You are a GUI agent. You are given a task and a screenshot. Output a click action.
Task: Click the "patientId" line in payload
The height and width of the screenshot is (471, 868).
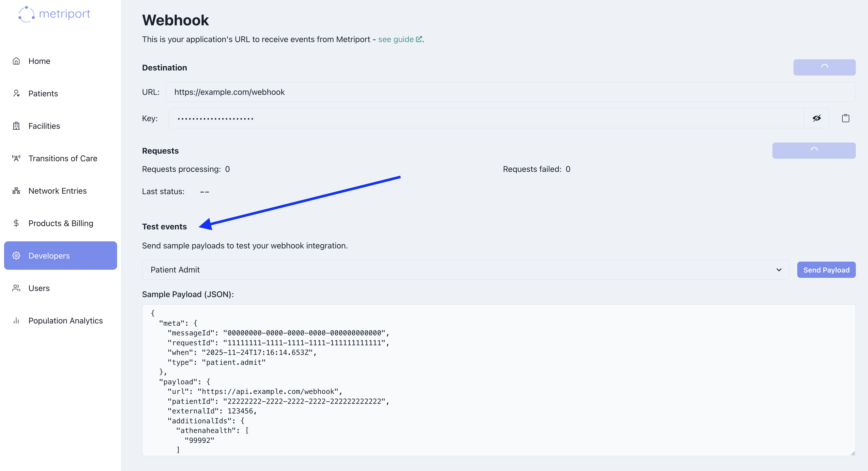coord(278,401)
